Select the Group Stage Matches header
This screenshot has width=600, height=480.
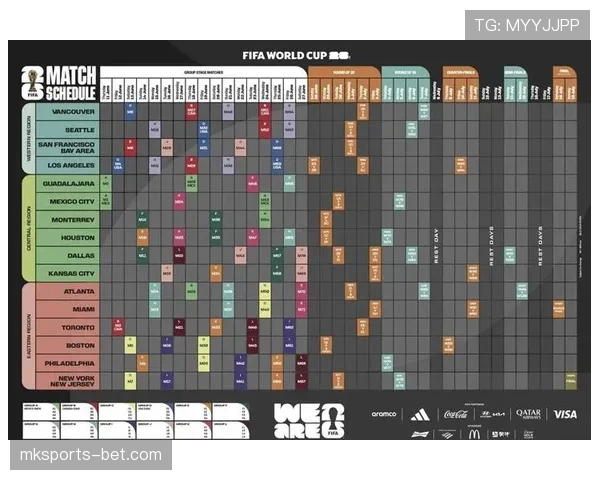(204, 72)
